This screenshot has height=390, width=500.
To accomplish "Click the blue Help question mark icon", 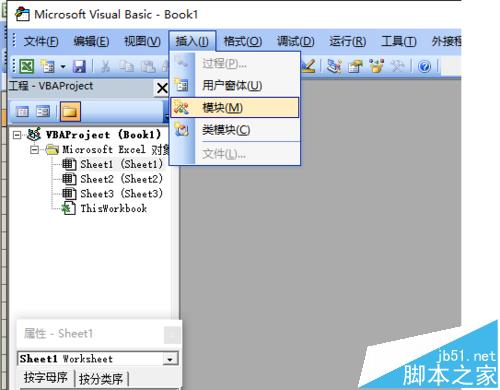I will pyautogui.click(x=424, y=66).
